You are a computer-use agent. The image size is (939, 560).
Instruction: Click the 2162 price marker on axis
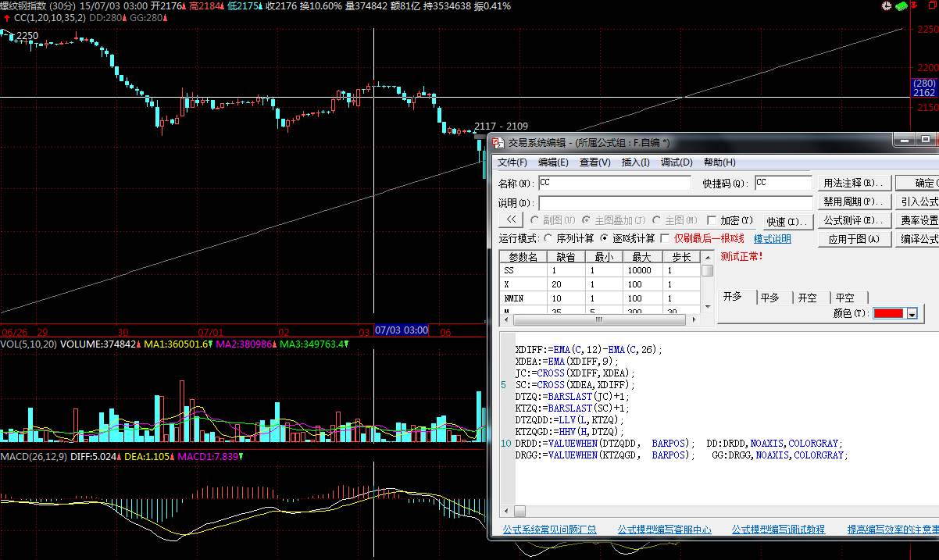point(925,92)
